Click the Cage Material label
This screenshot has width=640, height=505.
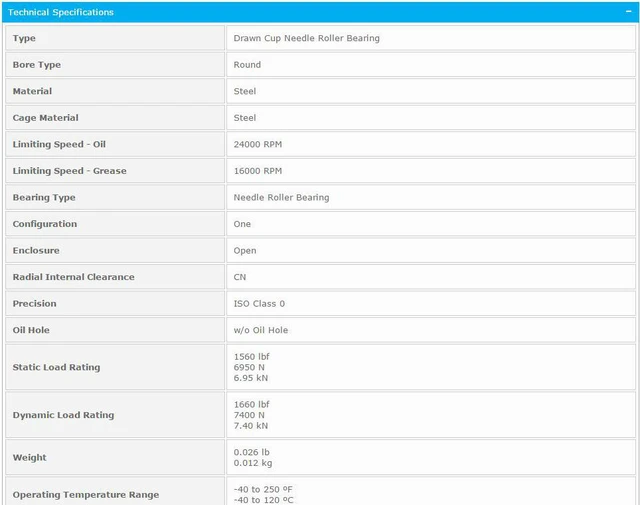pos(45,118)
